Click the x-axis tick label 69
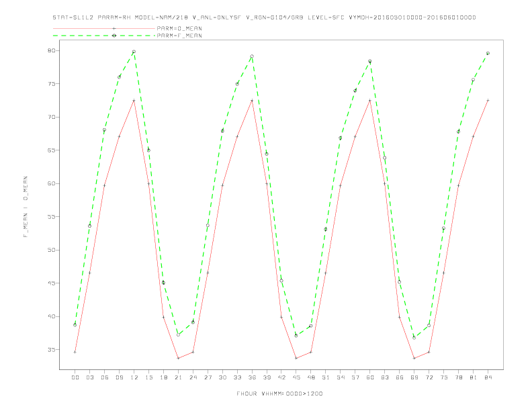 [414, 377]
